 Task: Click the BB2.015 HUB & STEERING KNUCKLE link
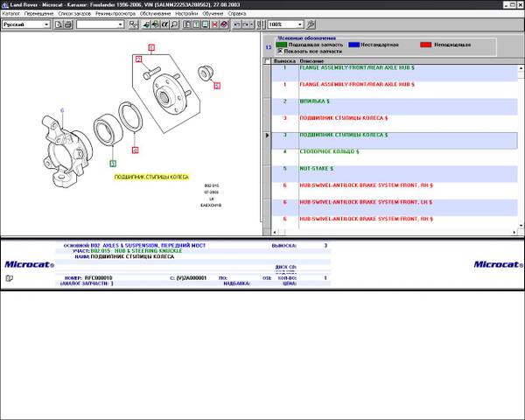point(136,251)
